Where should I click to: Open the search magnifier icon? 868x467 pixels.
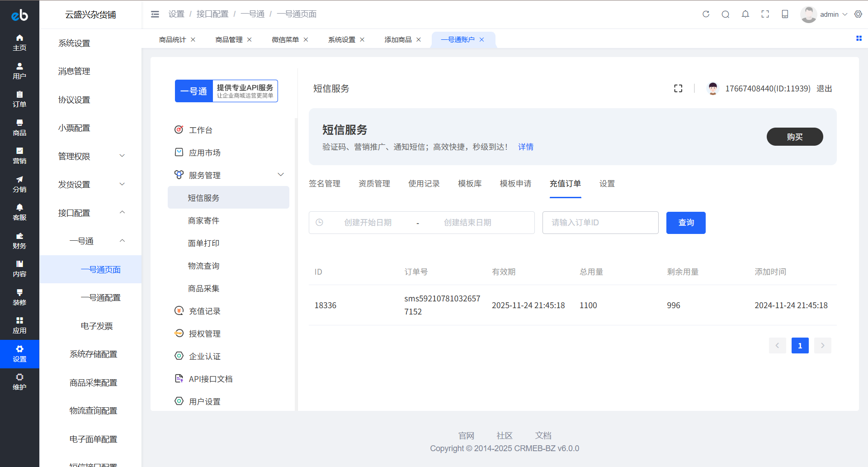(x=726, y=14)
